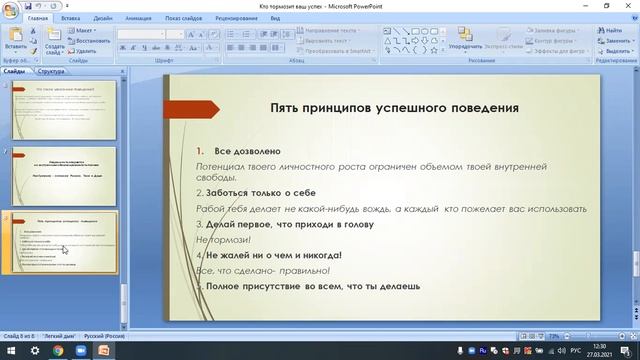The width and height of the screenshot is (640, 360).
Task: Click Эффекты для фигур button
Action: (x=557, y=51)
